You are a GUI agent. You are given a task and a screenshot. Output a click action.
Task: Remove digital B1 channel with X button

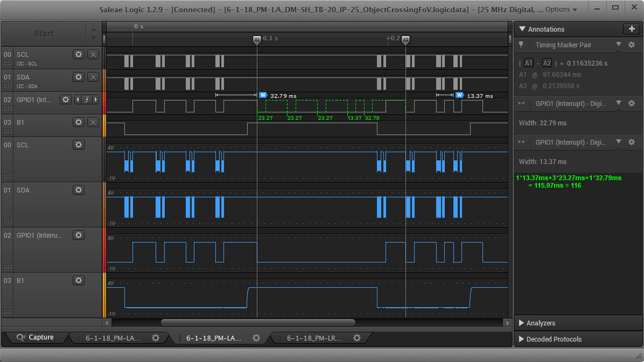(93, 122)
